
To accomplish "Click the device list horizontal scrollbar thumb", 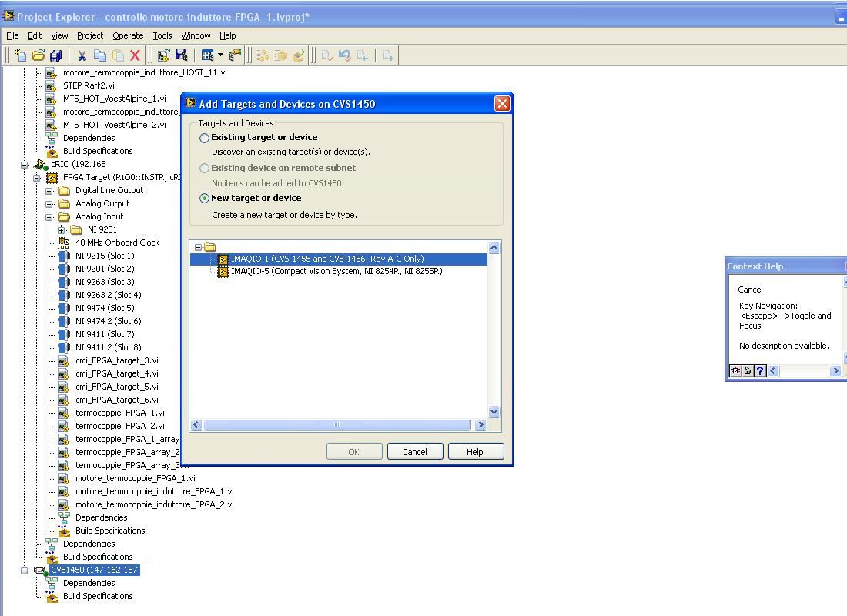I will tap(337, 425).
